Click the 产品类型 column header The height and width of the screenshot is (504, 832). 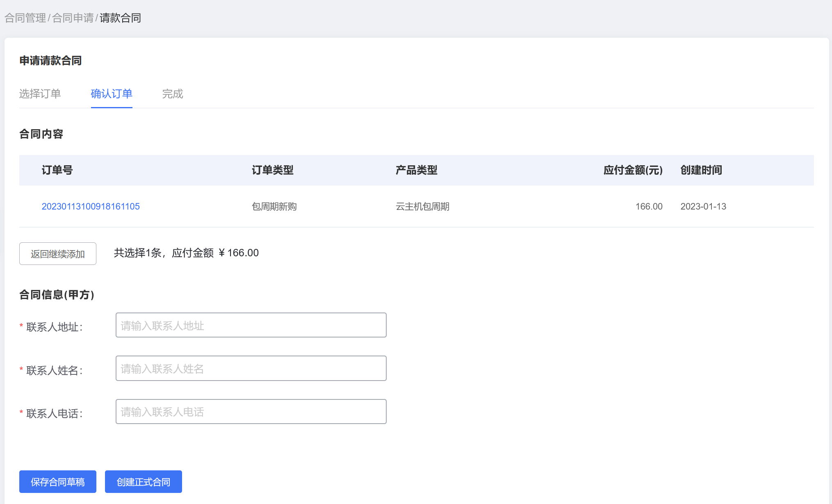417,170
